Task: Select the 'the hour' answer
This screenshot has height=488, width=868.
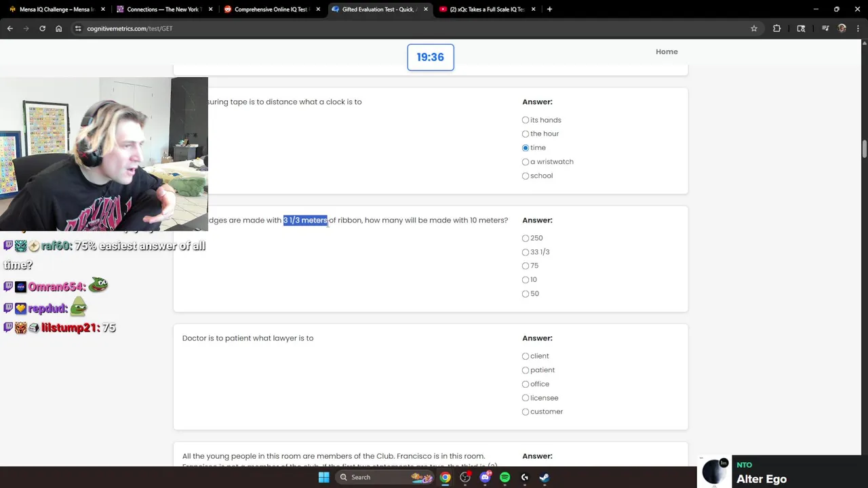Action: [x=526, y=134]
